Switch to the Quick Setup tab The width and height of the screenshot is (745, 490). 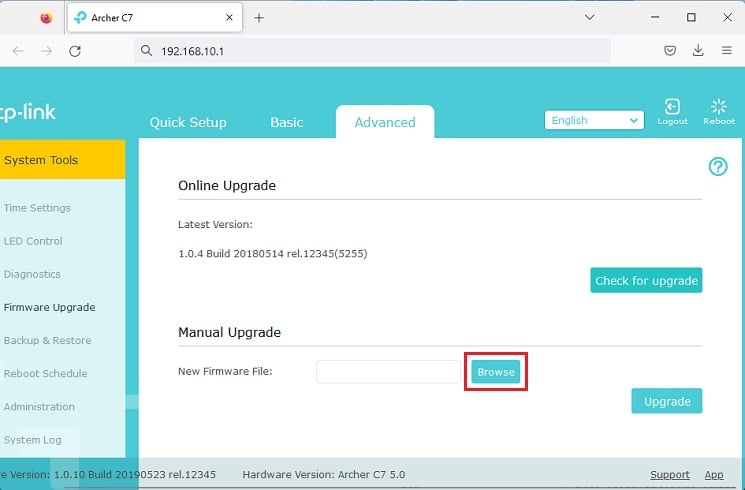[x=188, y=123]
